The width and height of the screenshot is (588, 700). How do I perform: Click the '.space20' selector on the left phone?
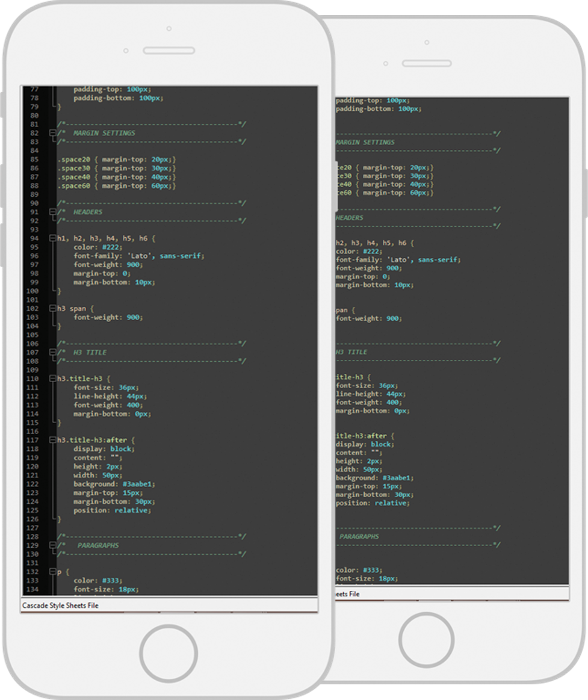click(x=73, y=160)
